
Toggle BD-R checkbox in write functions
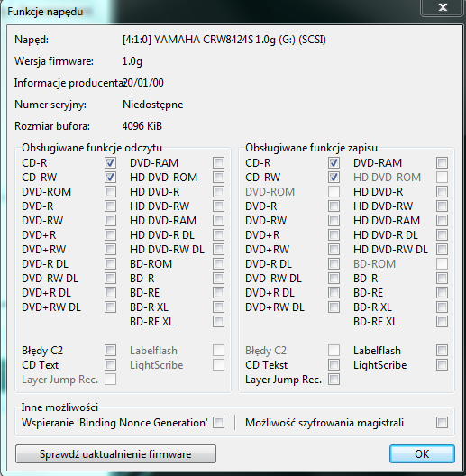[x=442, y=278]
